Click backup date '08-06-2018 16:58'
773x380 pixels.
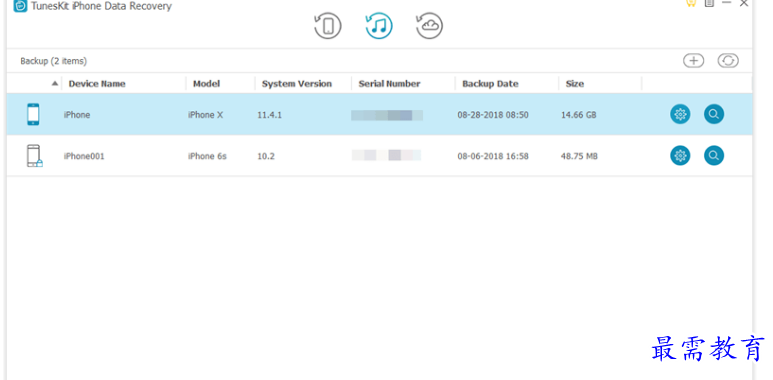[x=493, y=156]
